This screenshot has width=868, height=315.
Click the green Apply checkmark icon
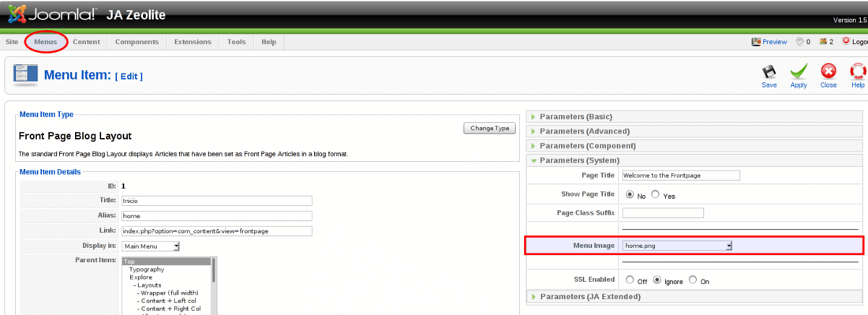(799, 72)
